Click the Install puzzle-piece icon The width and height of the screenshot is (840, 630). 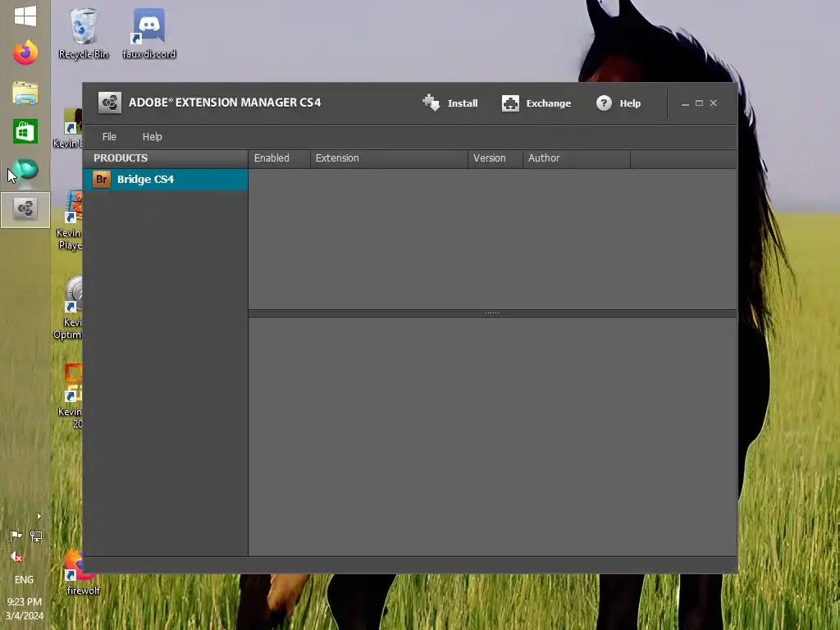tap(431, 103)
